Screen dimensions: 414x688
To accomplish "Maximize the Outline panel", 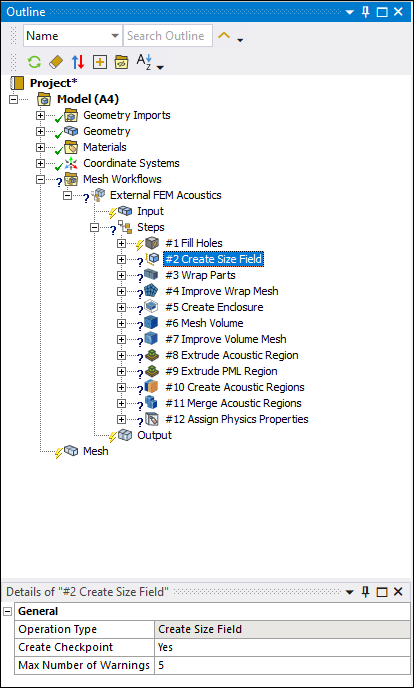I will (x=382, y=12).
